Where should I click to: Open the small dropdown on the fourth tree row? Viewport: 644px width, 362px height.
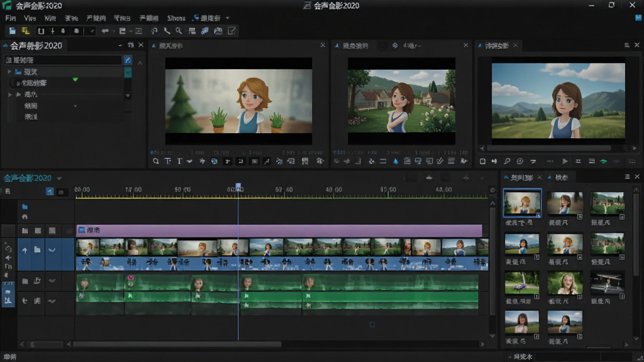(x=75, y=106)
